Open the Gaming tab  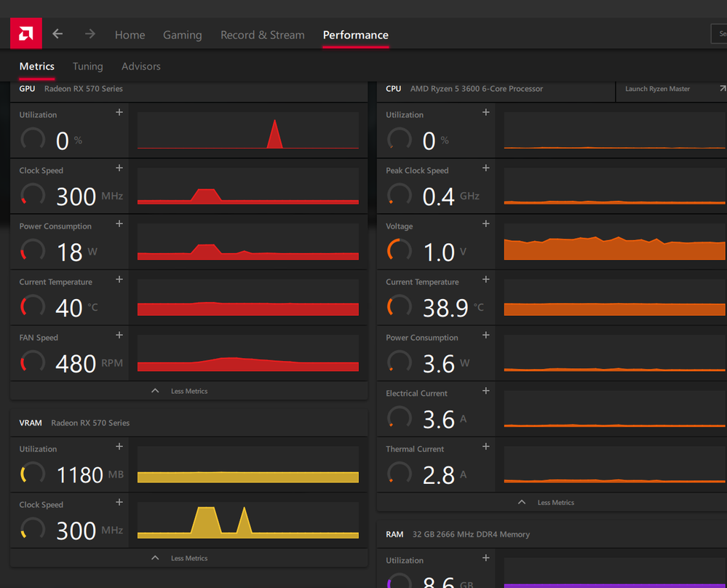click(182, 35)
